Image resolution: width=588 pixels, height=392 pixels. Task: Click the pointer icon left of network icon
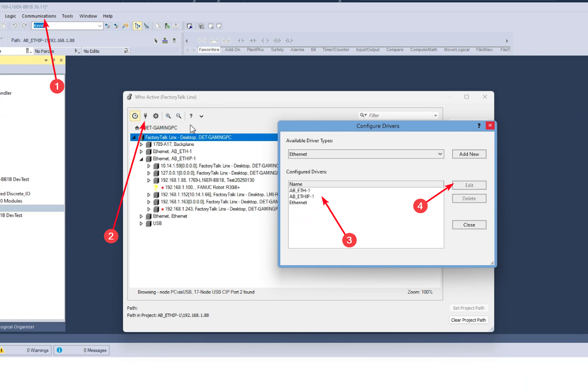point(155,41)
